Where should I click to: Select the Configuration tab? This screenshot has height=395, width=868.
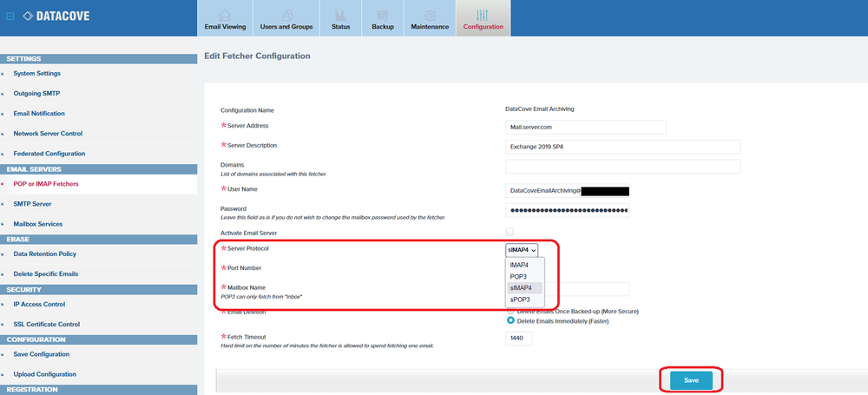pyautogui.click(x=483, y=18)
